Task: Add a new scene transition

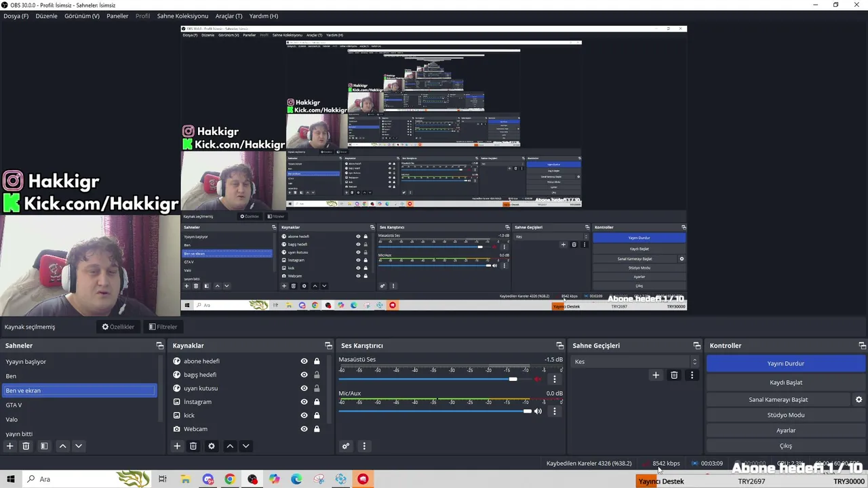Action: (x=656, y=375)
